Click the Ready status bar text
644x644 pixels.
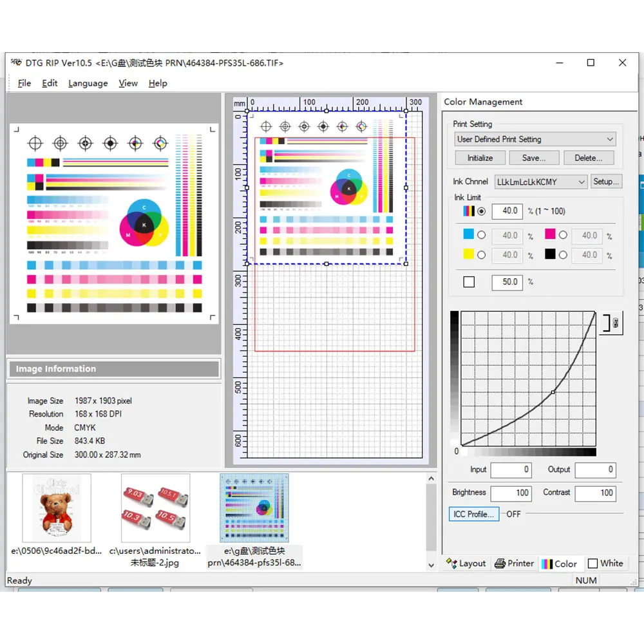pyautogui.click(x=19, y=580)
